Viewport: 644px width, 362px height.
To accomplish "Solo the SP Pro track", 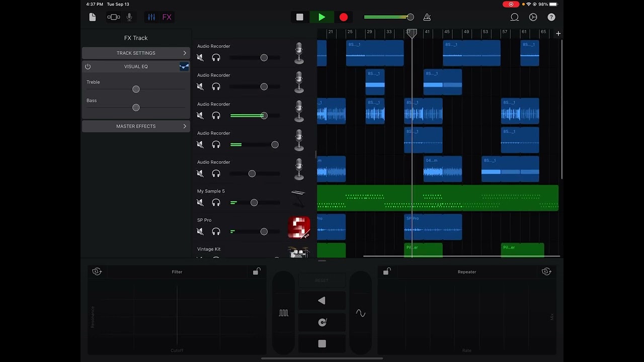I will point(216,232).
